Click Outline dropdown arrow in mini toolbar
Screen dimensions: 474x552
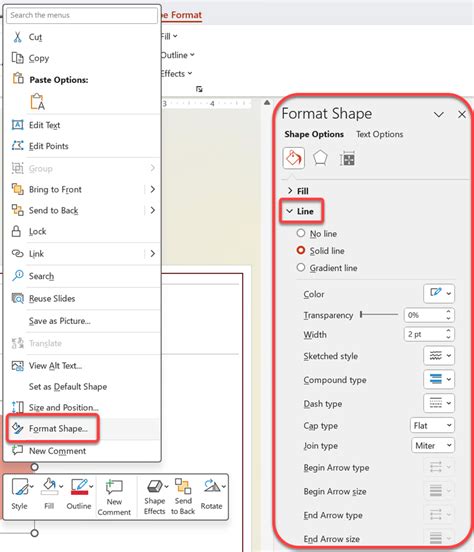pos(91,486)
